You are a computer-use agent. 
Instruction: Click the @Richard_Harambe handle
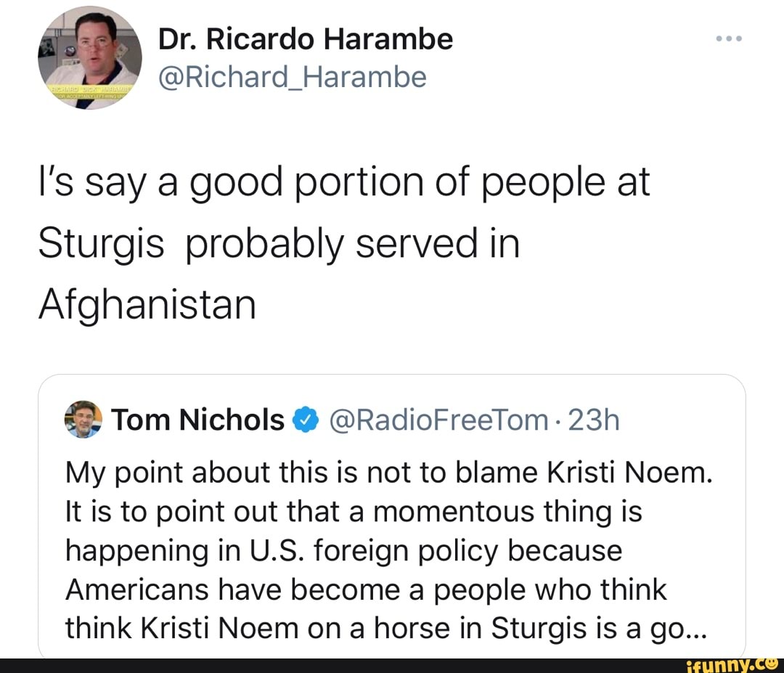point(292,76)
